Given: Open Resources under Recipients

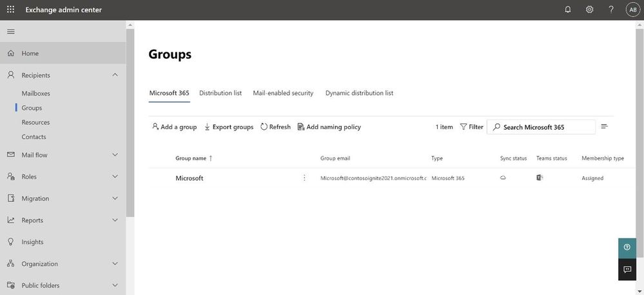Looking at the screenshot, I should point(35,122).
